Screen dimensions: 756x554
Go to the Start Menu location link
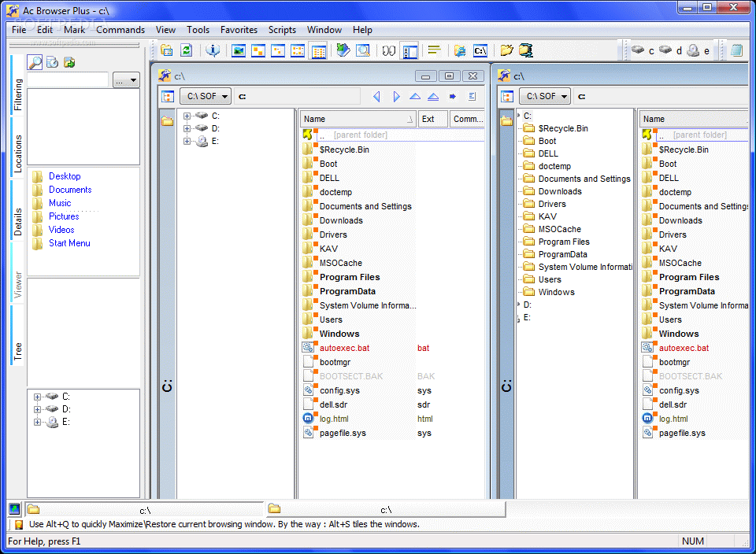(69, 243)
